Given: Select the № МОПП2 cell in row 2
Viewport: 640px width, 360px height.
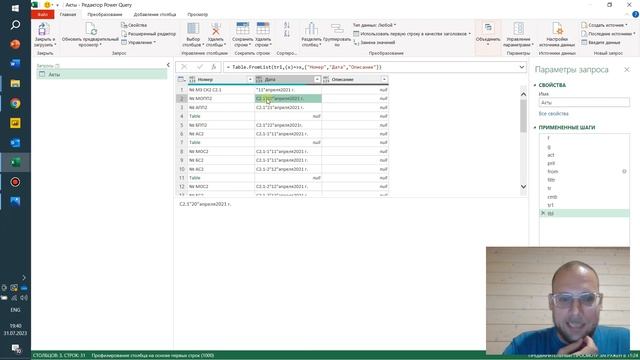Looking at the screenshot, I should coord(221,99).
